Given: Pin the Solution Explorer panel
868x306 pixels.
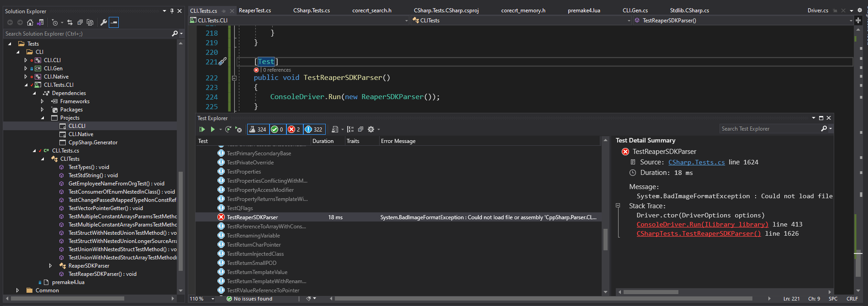Looking at the screenshot, I should tap(172, 11).
